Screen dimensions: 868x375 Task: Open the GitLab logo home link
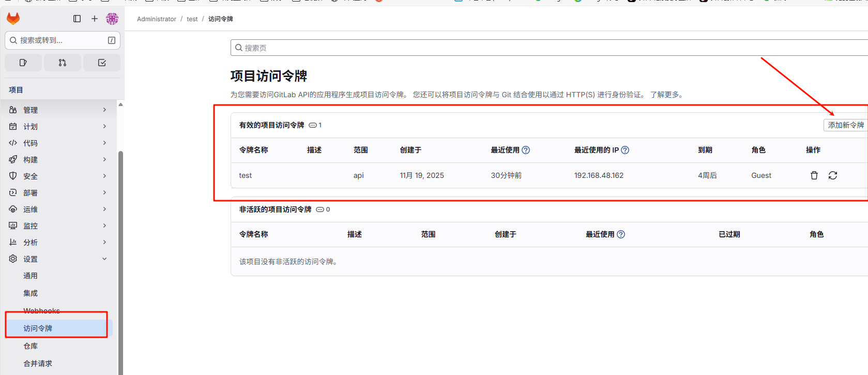pos(13,19)
